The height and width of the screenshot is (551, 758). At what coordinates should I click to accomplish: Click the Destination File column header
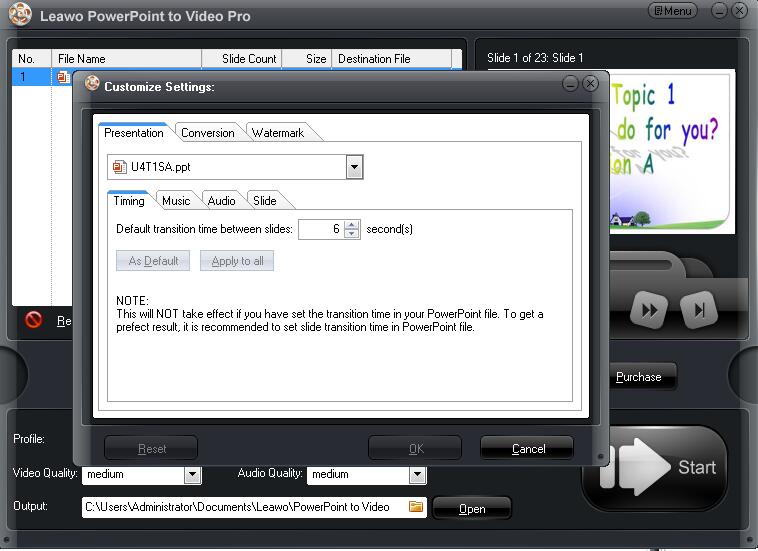click(392, 58)
